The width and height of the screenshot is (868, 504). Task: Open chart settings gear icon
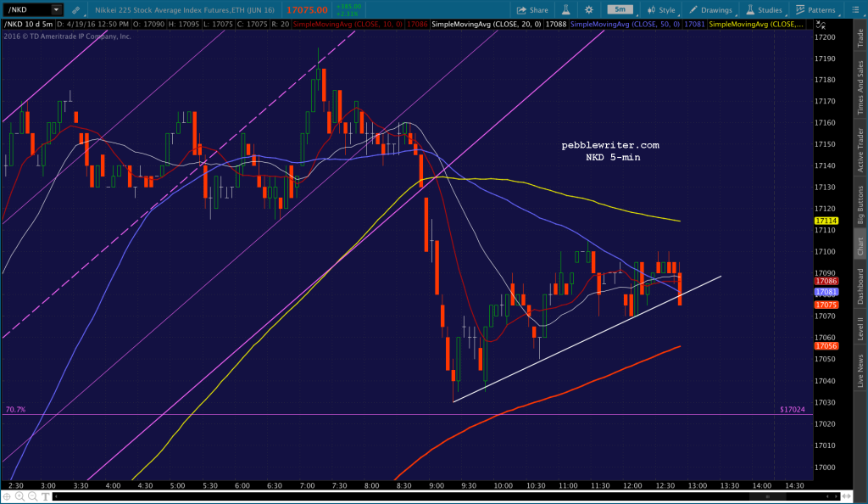pyautogui.click(x=588, y=9)
